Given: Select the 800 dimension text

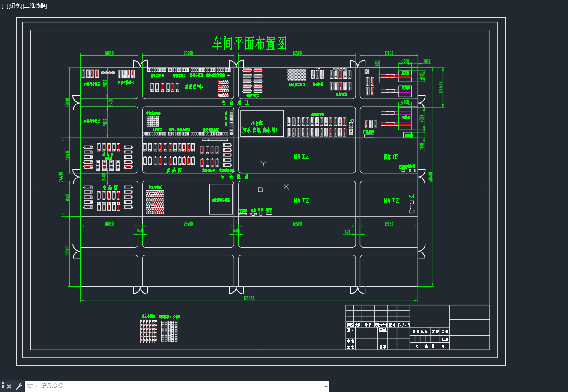Looking at the screenshot, I should (377, 63).
